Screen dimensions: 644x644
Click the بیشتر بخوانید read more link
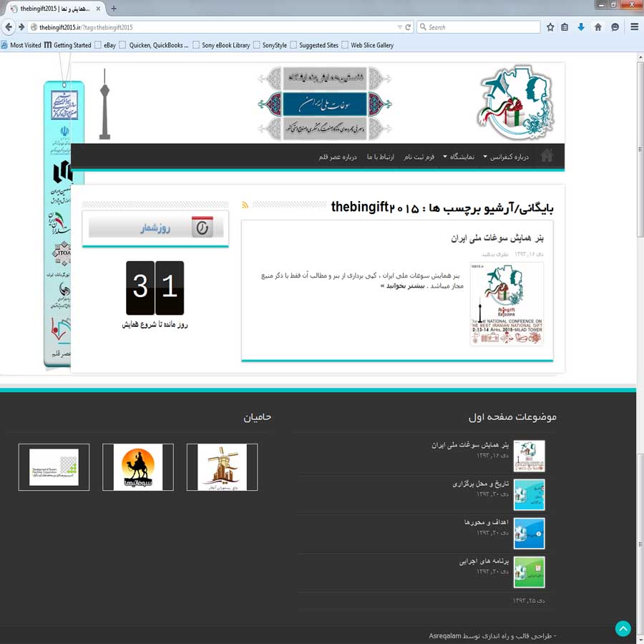coord(402,286)
